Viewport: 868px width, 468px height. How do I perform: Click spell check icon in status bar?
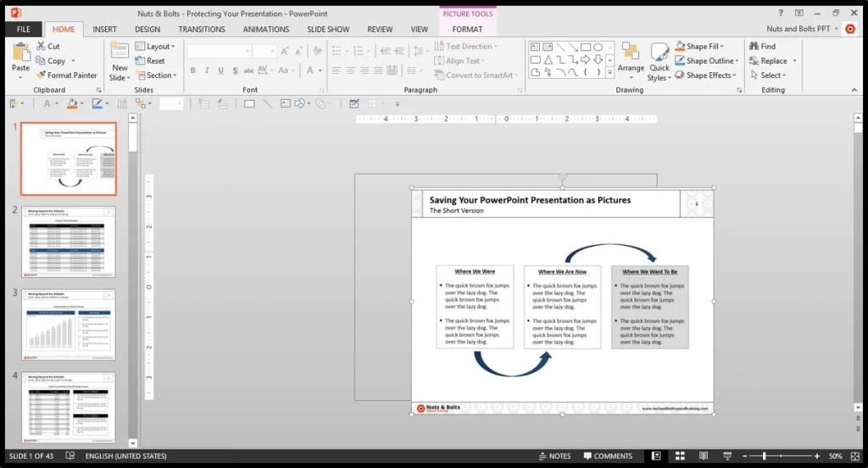70,456
